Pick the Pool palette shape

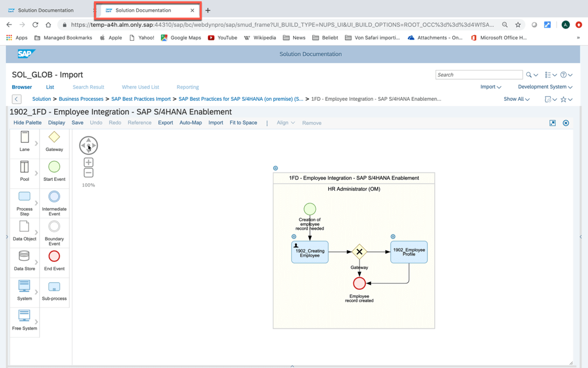pos(24,171)
